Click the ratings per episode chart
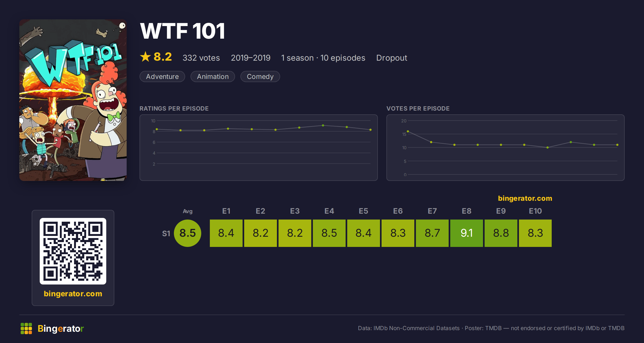Screen dimensions: 644x343 pos(259,148)
